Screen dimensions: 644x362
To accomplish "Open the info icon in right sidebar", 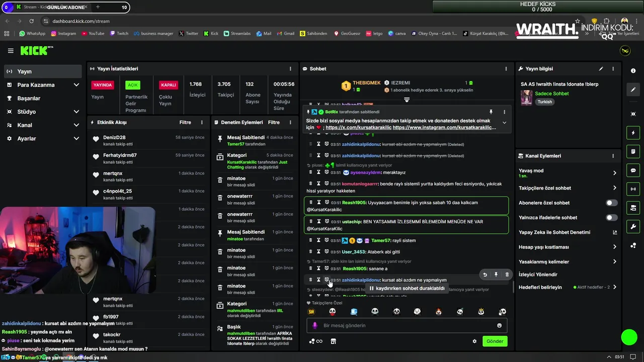I will coord(633,71).
